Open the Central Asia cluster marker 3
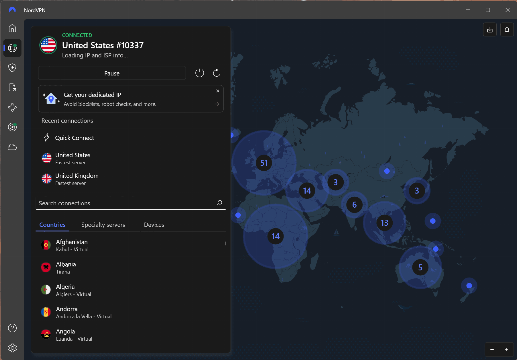This screenshot has height=360, width=517. point(335,182)
